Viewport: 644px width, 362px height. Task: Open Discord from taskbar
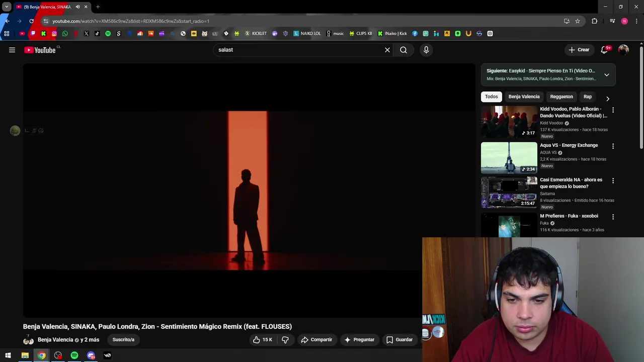coord(91,355)
